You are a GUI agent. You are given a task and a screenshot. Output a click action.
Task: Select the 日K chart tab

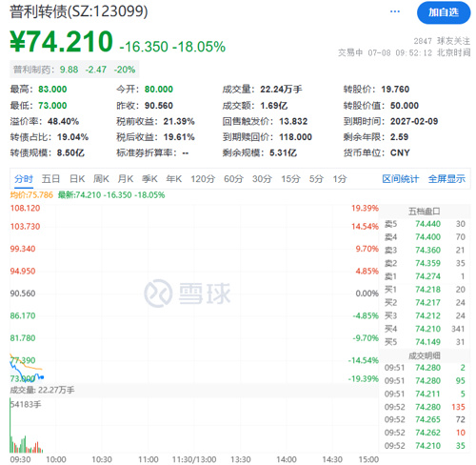(x=77, y=179)
